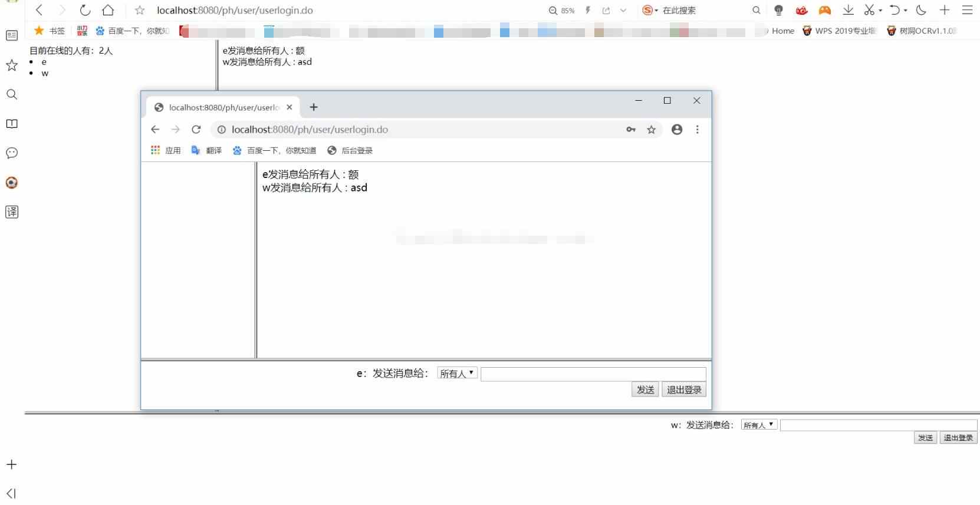Click the lightning speed mode icon
Screen dimensions: 980x505
(x=588, y=10)
